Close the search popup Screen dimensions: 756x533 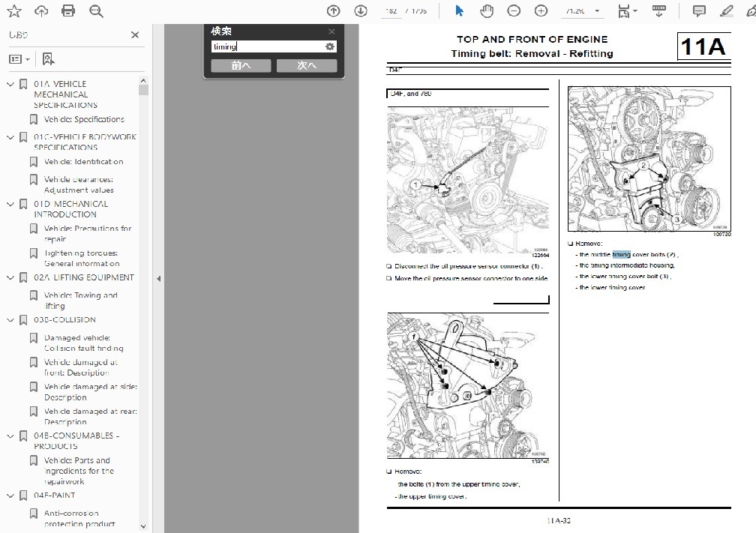tap(331, 31)
